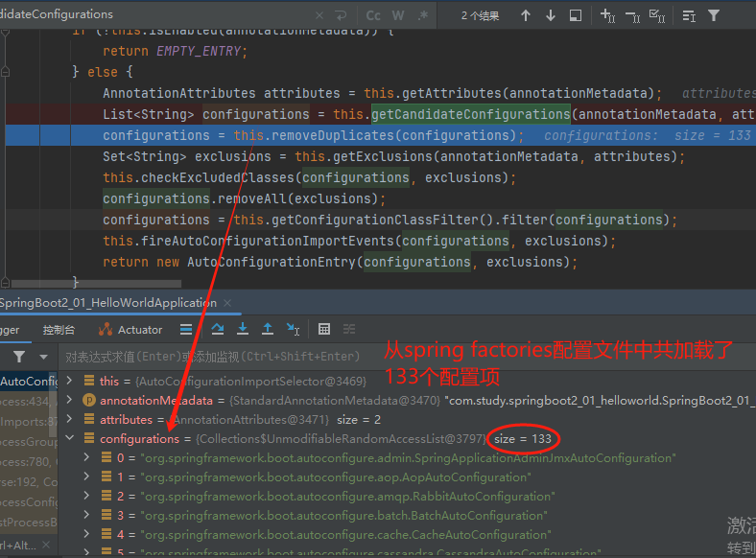Screen dimensions: 756x558
Task: Click the removeDuplicates method call
Action: point(332,135)
